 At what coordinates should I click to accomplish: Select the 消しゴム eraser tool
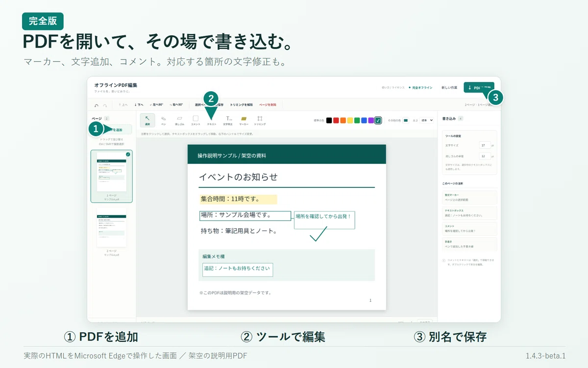179,120
